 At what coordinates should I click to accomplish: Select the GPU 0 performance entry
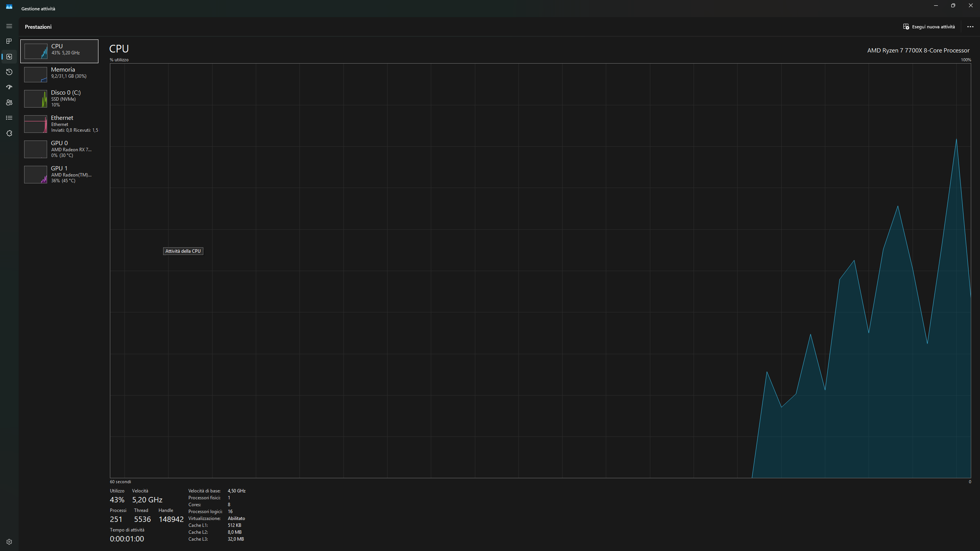[59, 149]
